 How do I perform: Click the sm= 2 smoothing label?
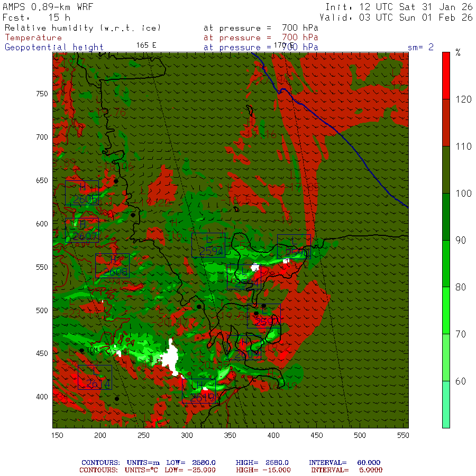tap(420, 47)
